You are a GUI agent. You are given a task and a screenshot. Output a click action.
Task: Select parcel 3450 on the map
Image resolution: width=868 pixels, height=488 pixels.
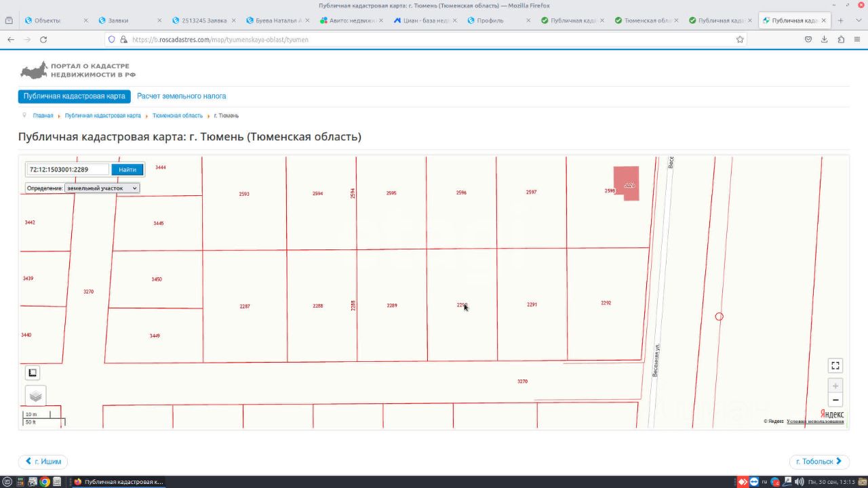157,279
